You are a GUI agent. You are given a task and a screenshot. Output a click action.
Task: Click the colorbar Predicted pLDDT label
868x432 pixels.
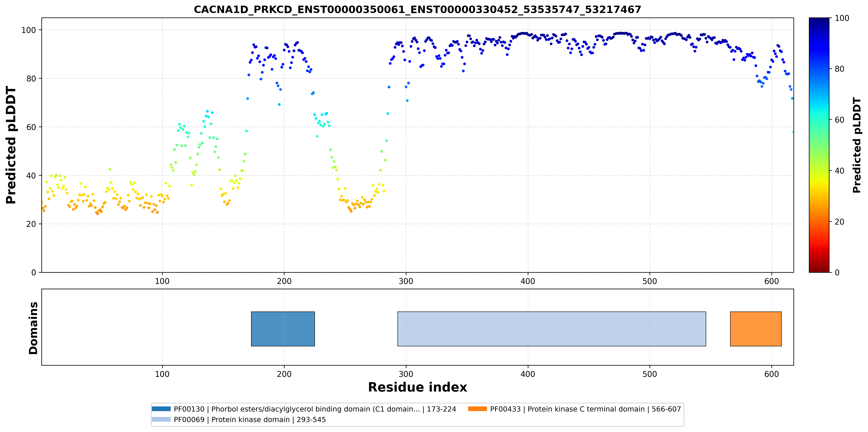pos(857,145)
